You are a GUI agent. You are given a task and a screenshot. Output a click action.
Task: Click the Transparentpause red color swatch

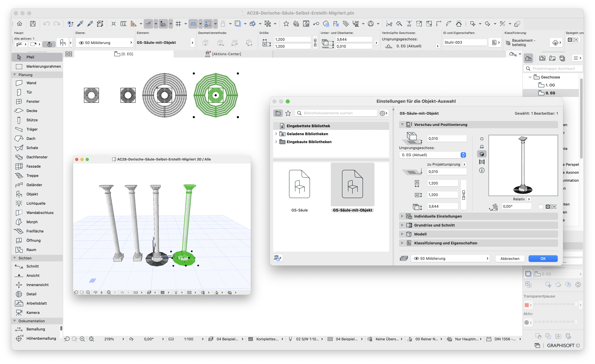(x=527, y=305)
